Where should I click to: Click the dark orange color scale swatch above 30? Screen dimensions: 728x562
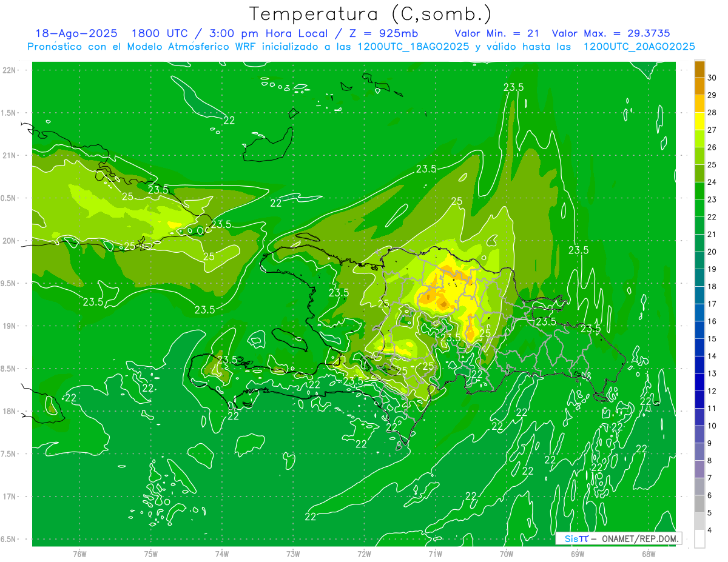699,69
